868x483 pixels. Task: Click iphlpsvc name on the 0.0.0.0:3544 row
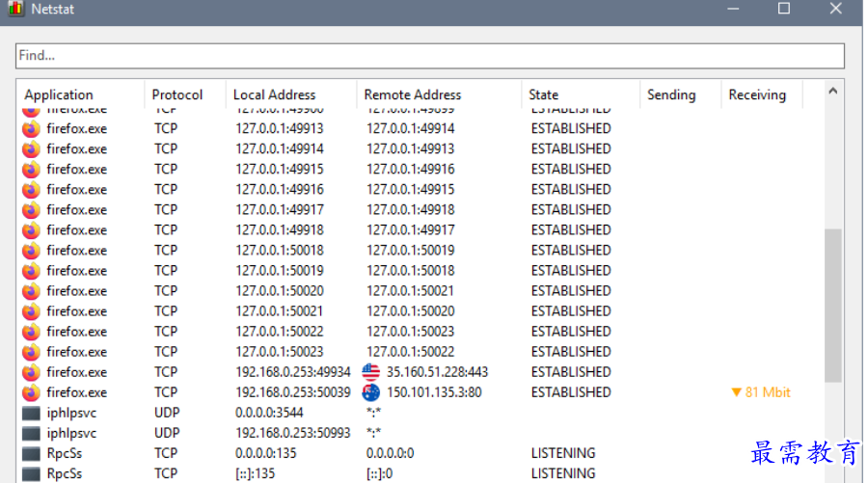71,413
